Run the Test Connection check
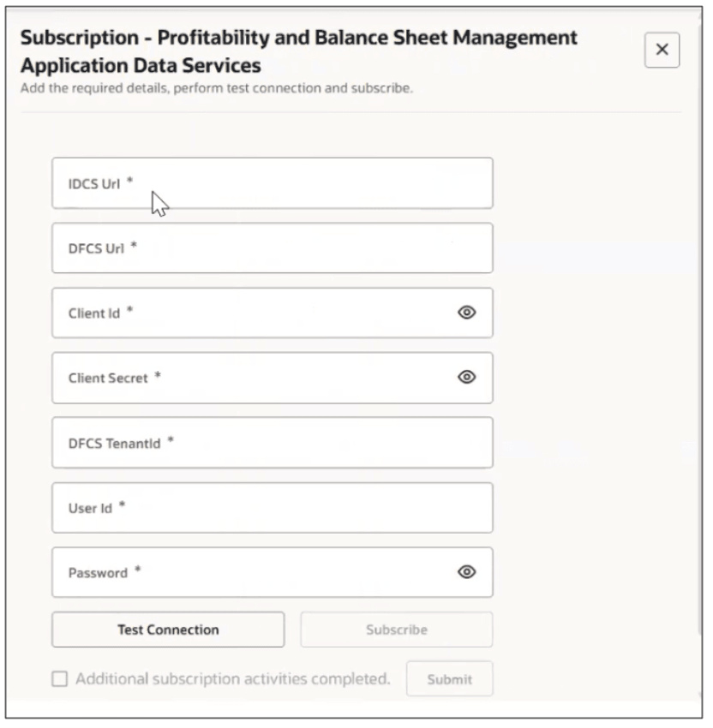The height and width of the screenshot is (728, 713). (x=168, y=629)
